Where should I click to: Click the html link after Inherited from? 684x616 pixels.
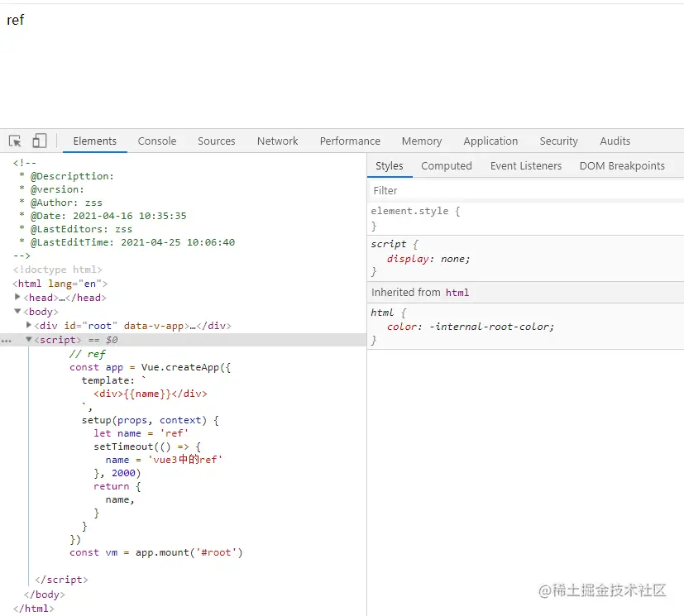[x=457, y=293]
